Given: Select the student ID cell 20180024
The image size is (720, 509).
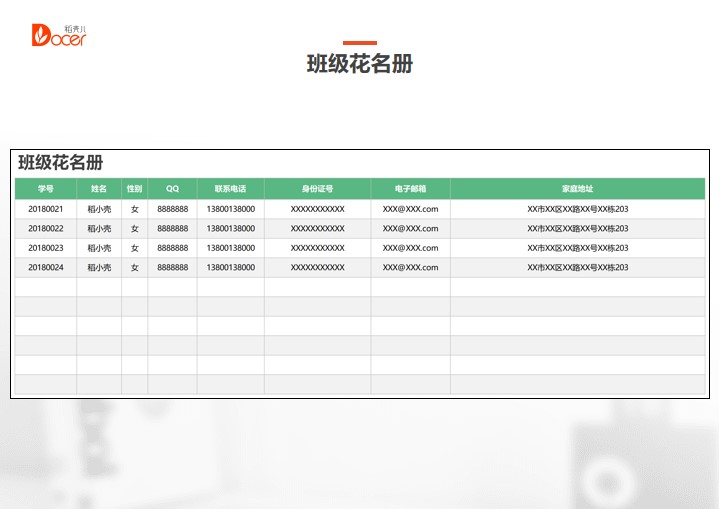Looking at the screenshot, I should [46, 267].
